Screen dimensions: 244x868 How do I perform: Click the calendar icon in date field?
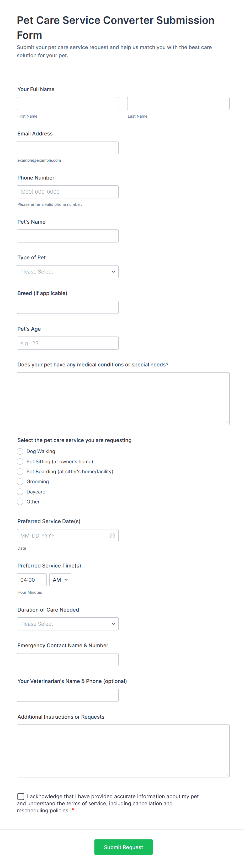coord(112,535)
